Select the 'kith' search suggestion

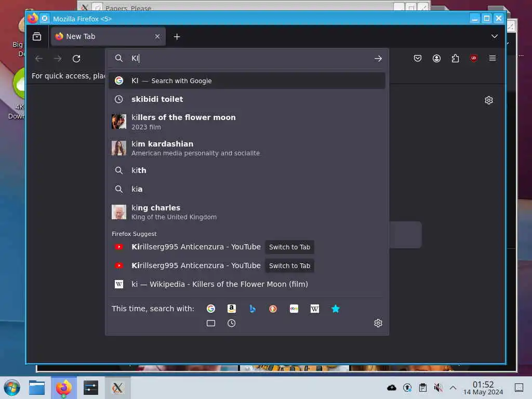tap(247, 170)
